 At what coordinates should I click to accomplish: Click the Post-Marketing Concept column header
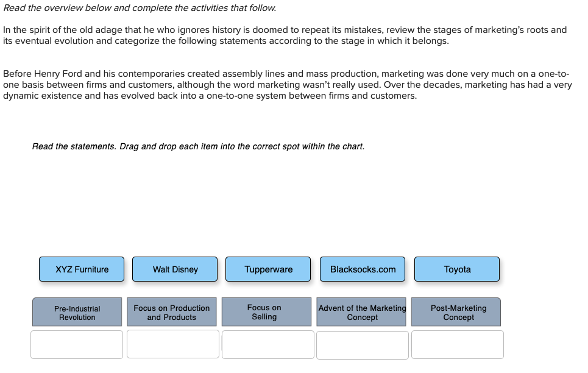(456, 313)
